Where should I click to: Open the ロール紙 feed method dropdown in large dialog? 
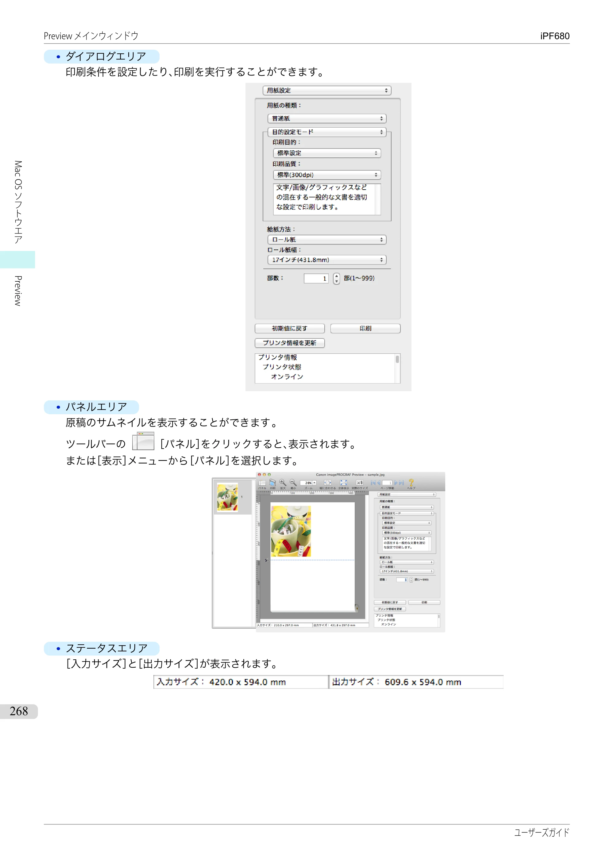(x=327, y=240)
